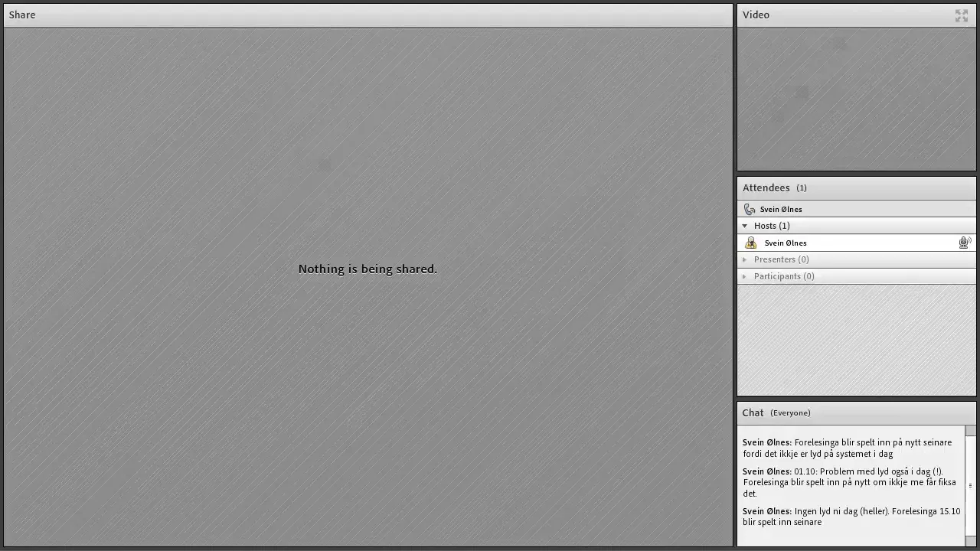The height and width of the screenshot is (551, 980).
Task: Expand the Presenters (0) group
Action: pos(745,259)
